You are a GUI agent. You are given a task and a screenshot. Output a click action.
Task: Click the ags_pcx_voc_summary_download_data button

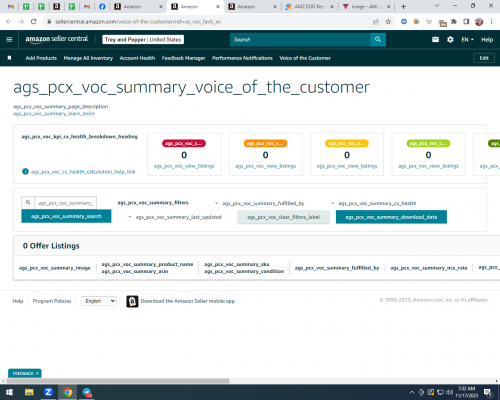391,217
